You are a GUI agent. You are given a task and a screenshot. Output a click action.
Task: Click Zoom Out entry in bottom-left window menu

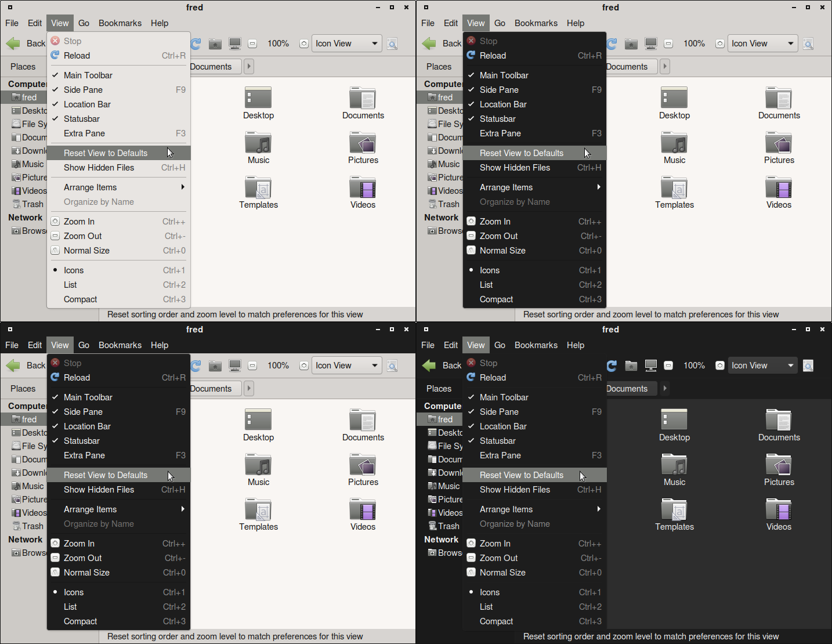118,558
